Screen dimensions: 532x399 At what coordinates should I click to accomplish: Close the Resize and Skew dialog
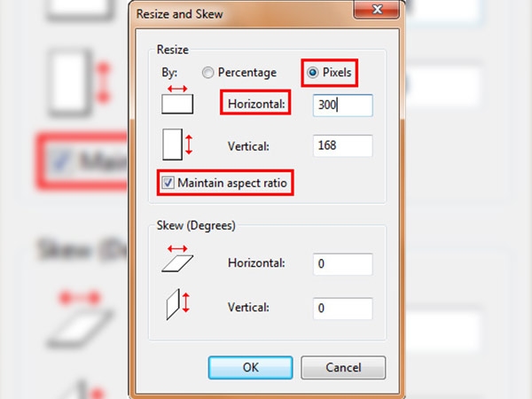376,9
